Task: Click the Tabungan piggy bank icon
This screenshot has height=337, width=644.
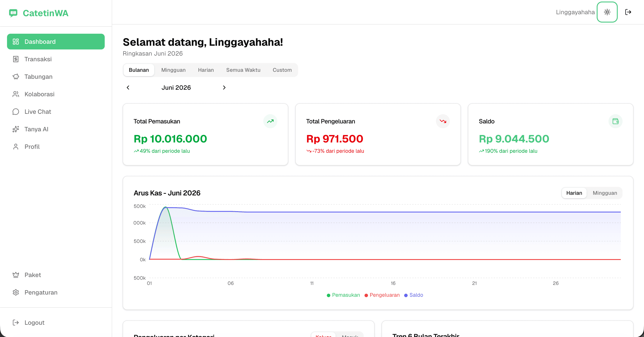Action: point(16,77)
